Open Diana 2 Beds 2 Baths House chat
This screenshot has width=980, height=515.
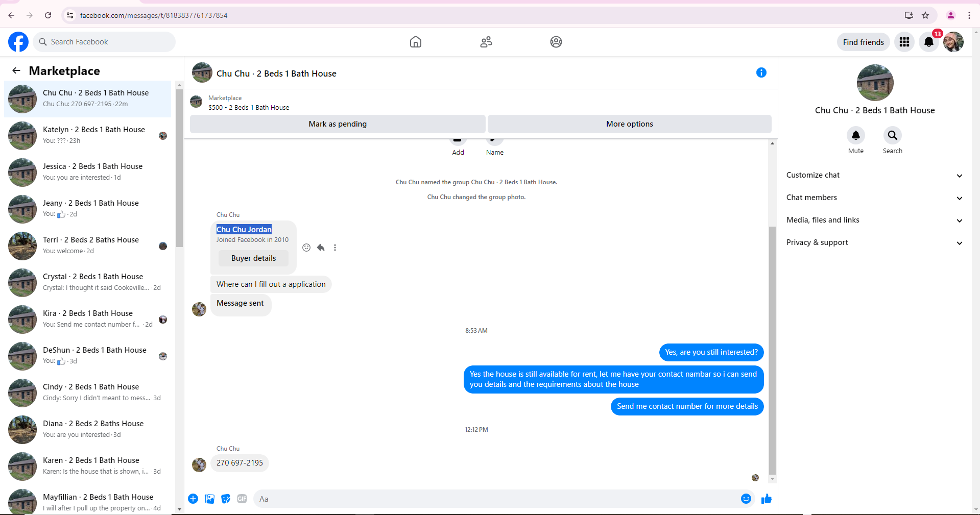click(x=88, y=429)
